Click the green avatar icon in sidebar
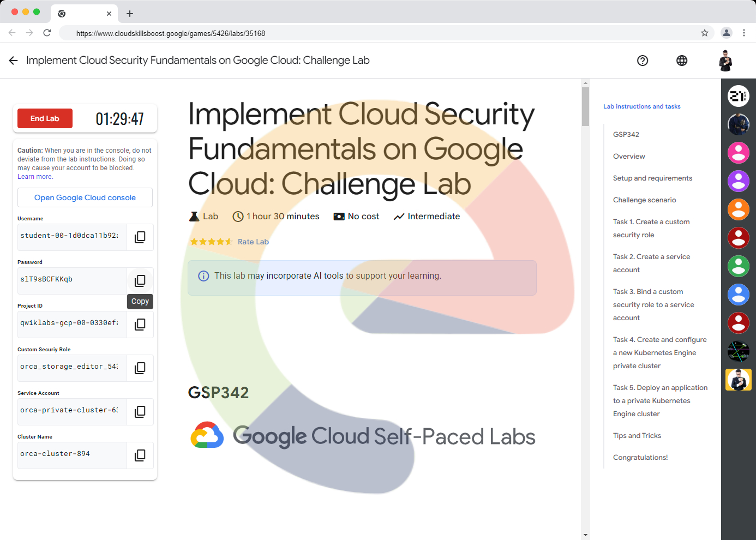The image size is (756, 540). 739,266
